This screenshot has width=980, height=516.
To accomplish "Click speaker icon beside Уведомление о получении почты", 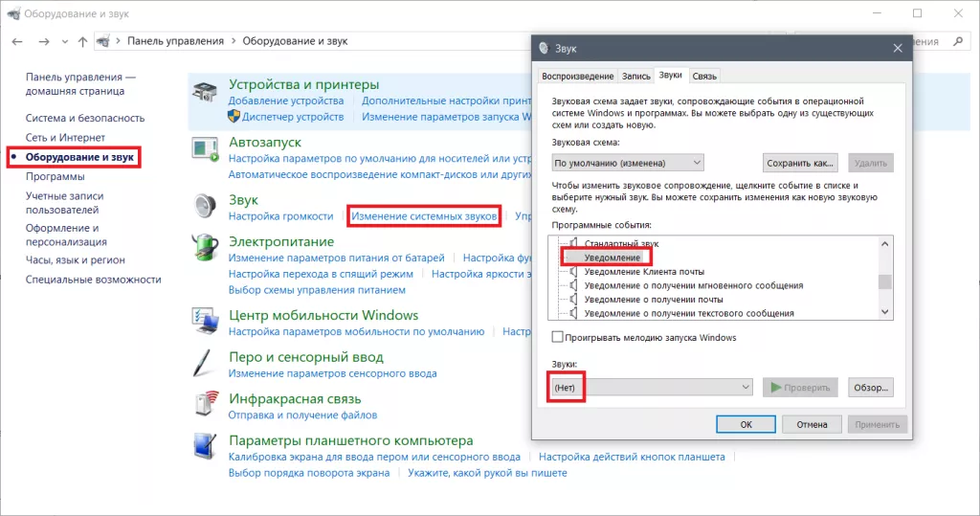I will point(572,299).
